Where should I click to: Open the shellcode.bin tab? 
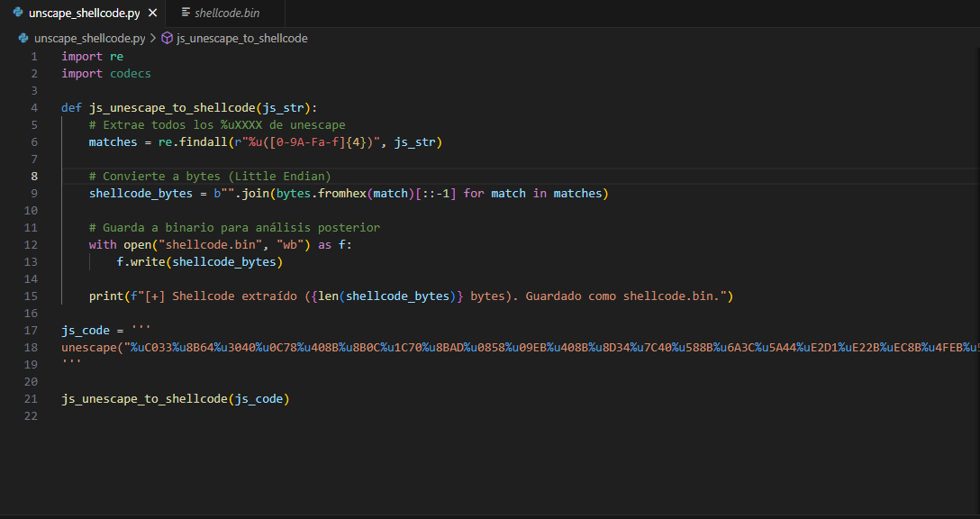pyautogui.click(x=226, y=14)
